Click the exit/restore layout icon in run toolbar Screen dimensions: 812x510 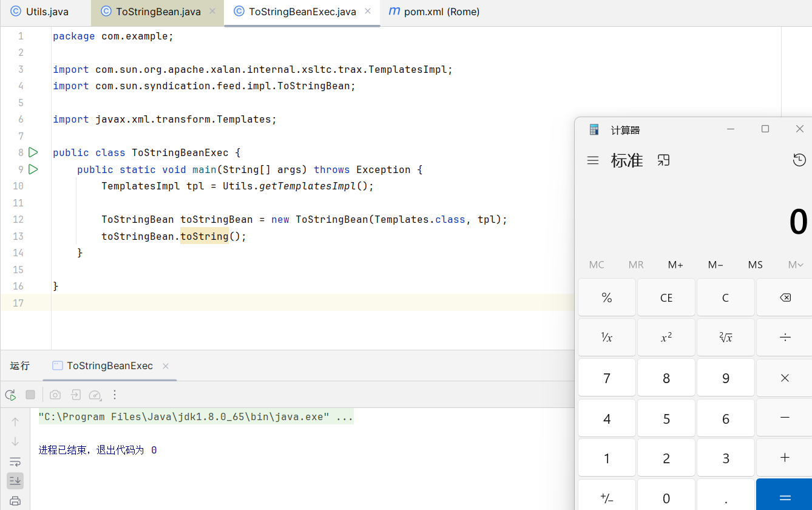tap(75, 395)
